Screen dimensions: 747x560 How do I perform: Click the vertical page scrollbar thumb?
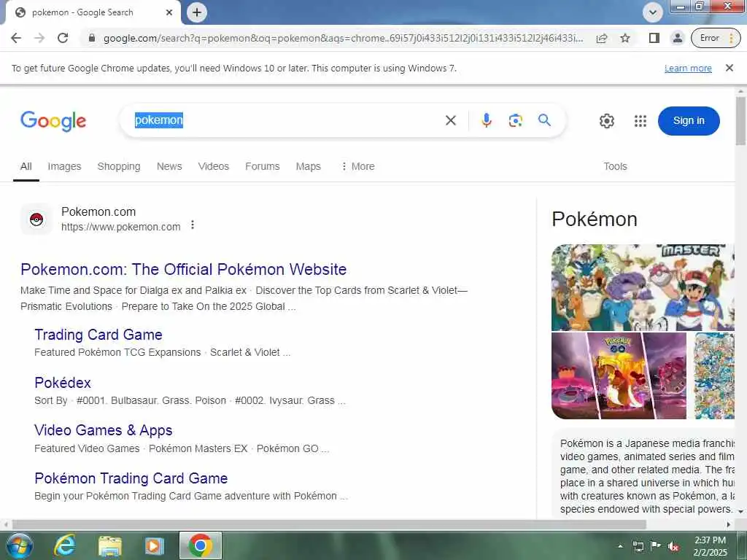tap(740, 121)
